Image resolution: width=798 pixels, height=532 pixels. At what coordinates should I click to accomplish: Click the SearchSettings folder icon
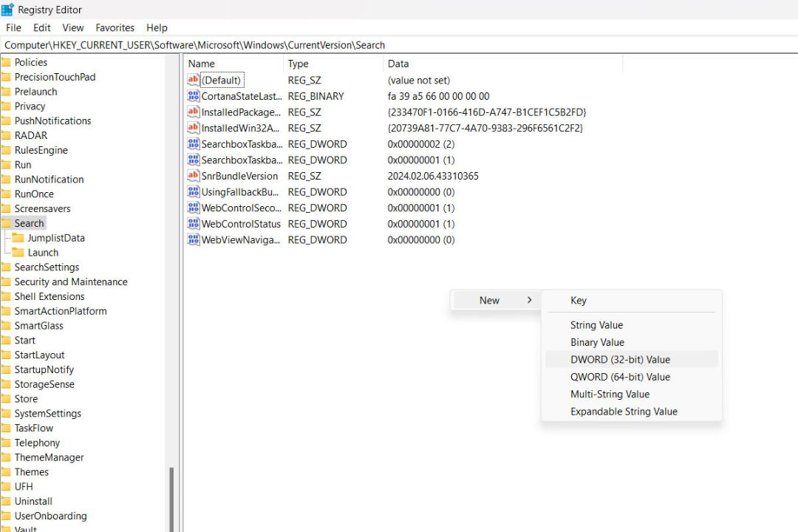point(6,267)
